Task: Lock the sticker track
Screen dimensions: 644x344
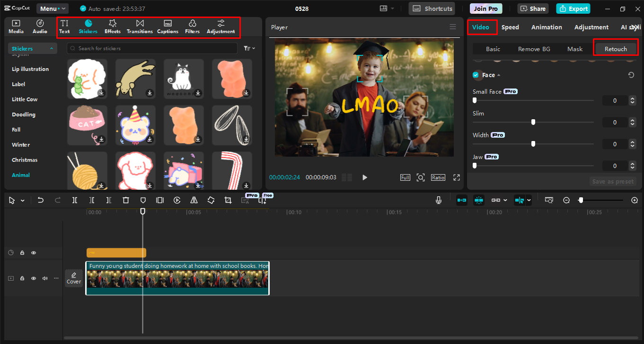Action: click(22, 253)
